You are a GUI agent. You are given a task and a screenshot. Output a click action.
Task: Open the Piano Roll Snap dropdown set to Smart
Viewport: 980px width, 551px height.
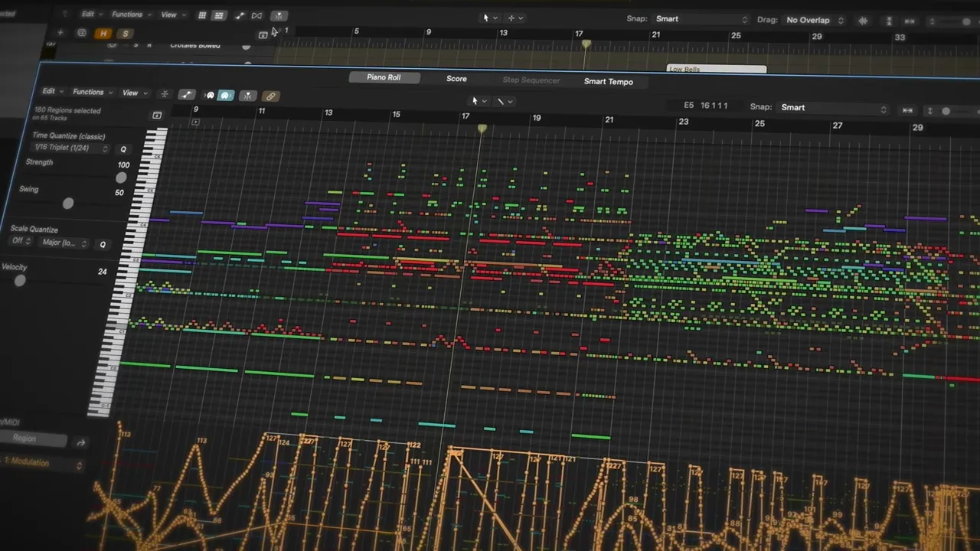point(833,108)
